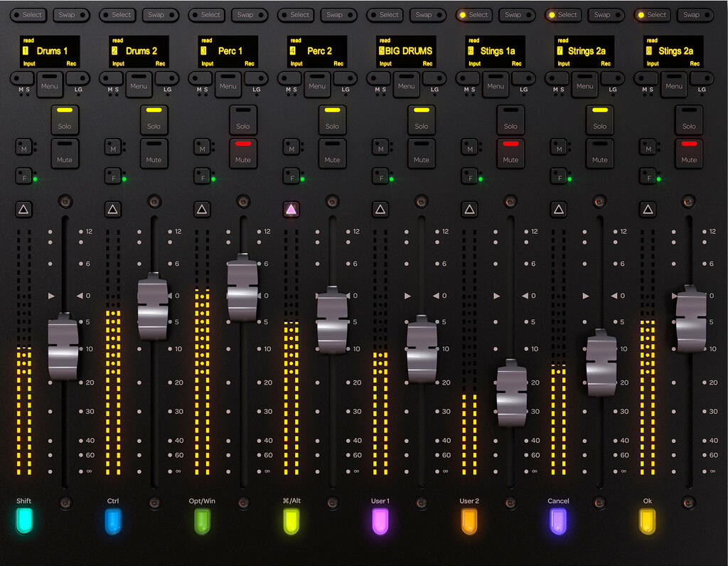Viewport: 728px width, 566px height.
Task: Click the LG icon on the Perc 1 channel
Action: [257, 90]
